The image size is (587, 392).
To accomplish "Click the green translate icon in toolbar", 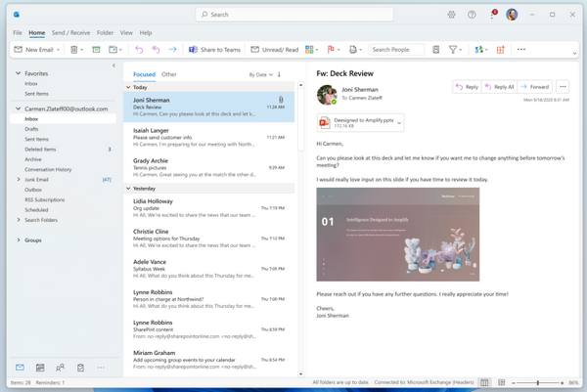I will (478, 50).
